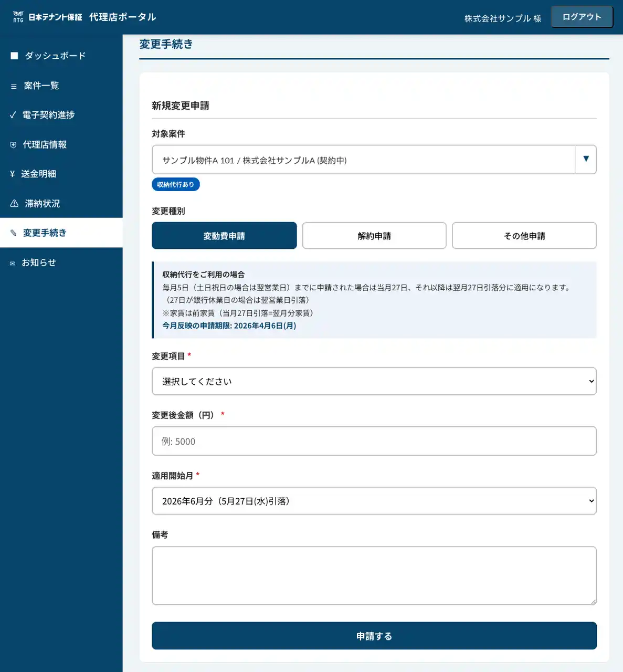Click the warning triangle icon for 滞納状況

(x=14, y=204)
